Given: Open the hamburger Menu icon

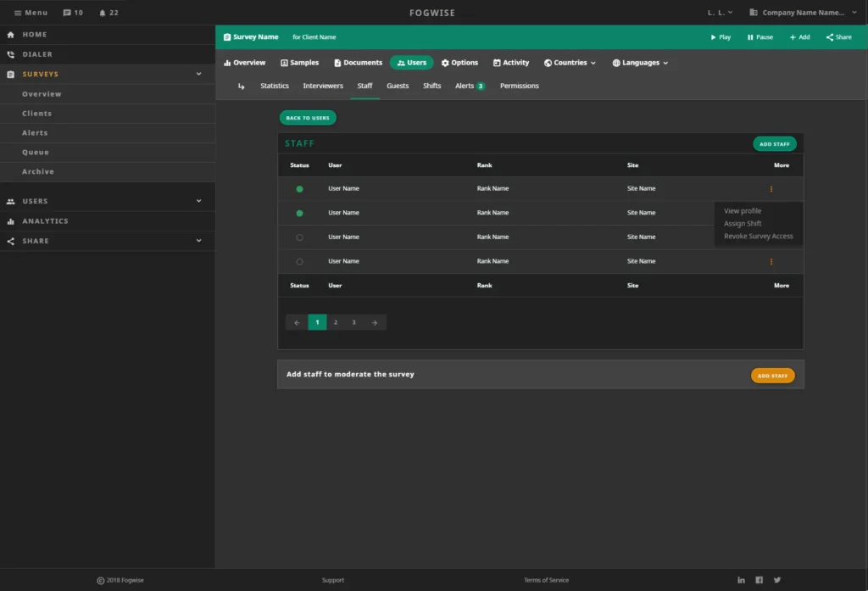Looking at the screenshot, I should pos(18,13).
